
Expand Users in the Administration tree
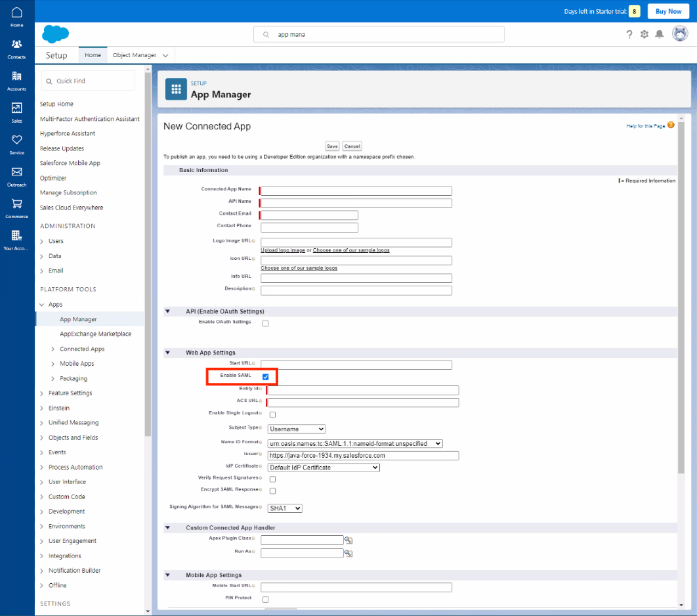point(42,241)
